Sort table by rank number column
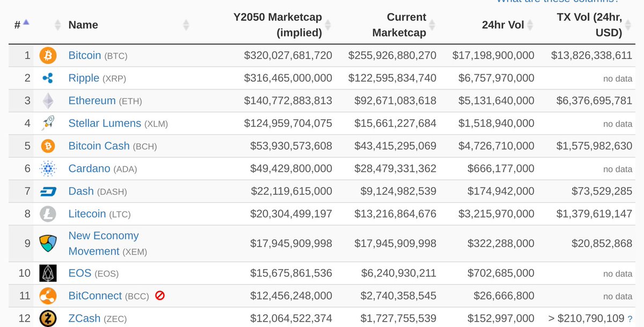The image size is (644, 327). [x=21, y=24]
